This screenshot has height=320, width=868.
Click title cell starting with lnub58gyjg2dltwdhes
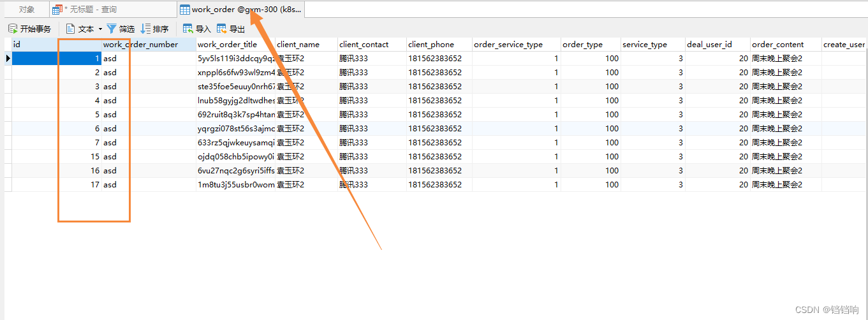coord(236,100)
